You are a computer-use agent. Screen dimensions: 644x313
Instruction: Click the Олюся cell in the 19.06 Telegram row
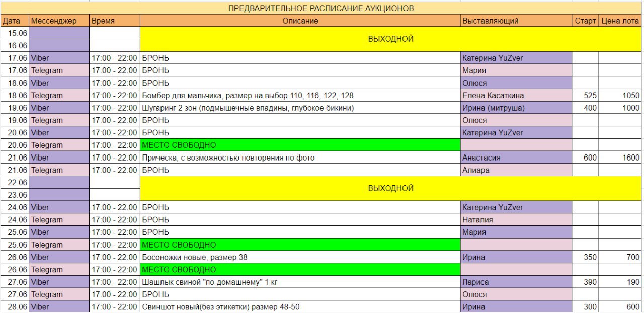coord(516,120)
